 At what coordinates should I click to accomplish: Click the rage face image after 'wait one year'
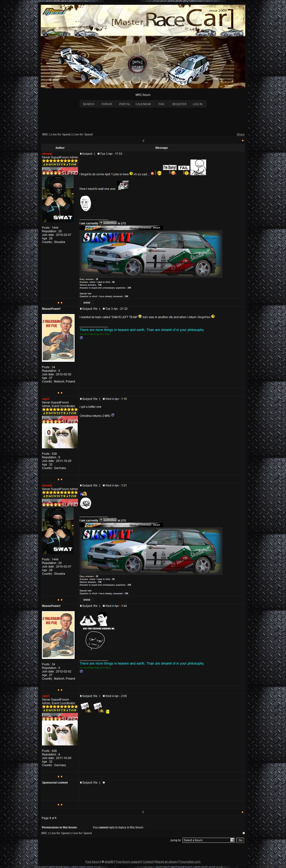pos(123,185)
